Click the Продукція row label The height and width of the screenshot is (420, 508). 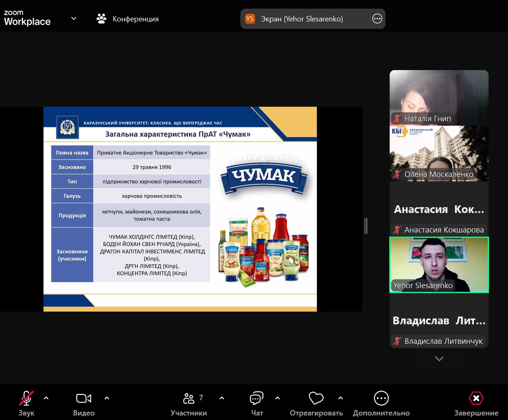click(72, 215)
